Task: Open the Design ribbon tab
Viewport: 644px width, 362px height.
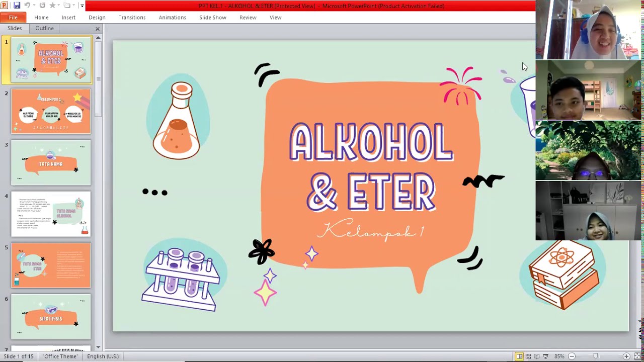Action: [x=97, y=18]
